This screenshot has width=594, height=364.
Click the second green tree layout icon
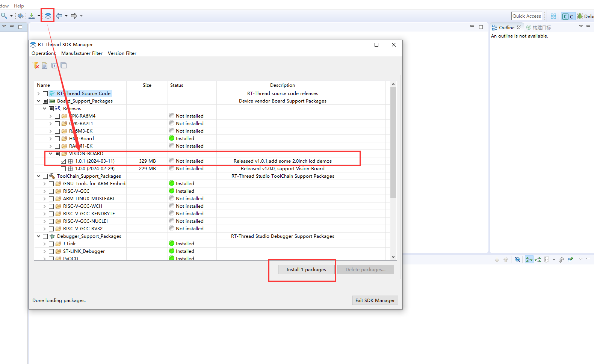tap(538, 260)
